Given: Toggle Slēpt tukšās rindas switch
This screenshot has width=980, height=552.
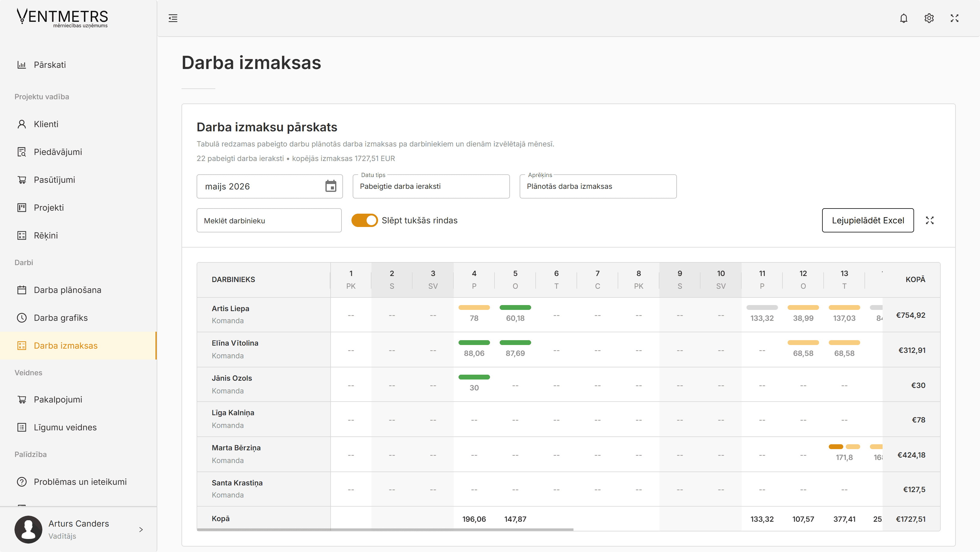Looking at the screenshot, I should coord(364,220).
